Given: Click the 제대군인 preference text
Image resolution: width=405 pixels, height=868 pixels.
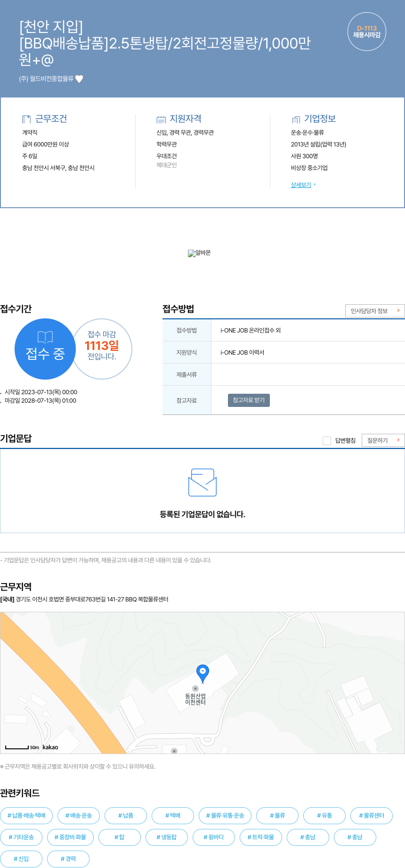Looking at the screenshot, I should pos(167,165).
